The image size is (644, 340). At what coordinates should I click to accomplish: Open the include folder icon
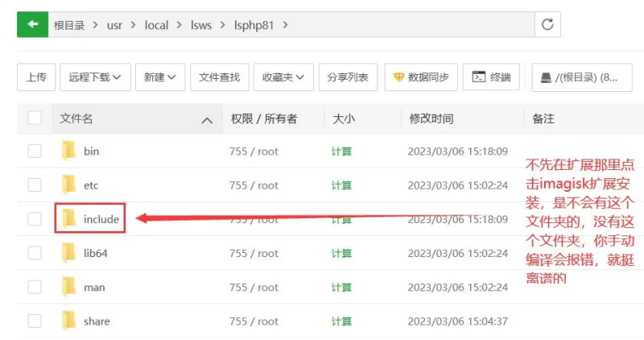[x=69, y=218]
